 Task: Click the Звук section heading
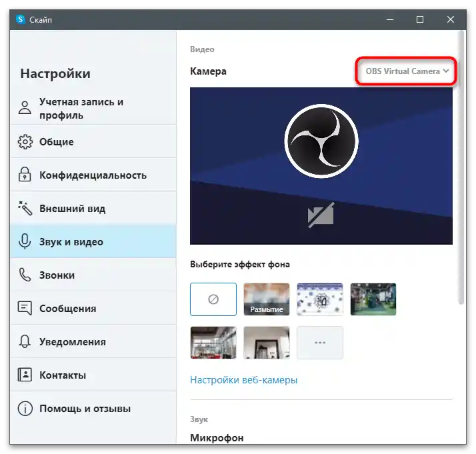[199, 419]
